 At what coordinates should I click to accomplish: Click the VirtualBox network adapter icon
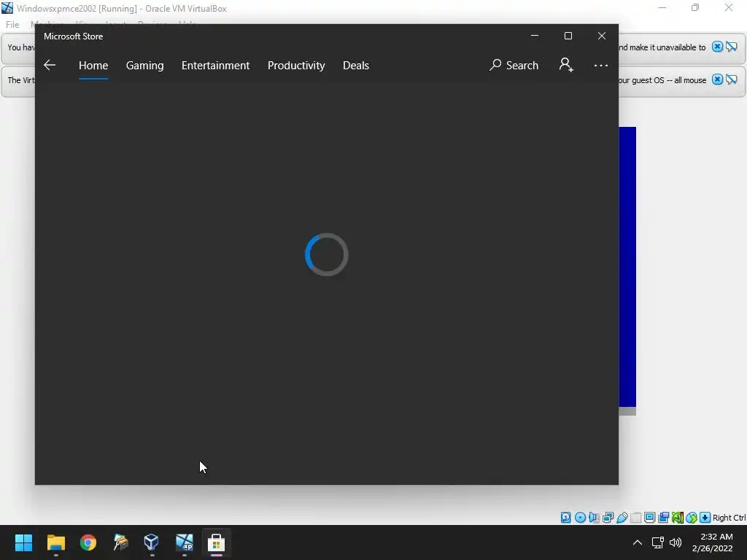[x=608, y=517]
